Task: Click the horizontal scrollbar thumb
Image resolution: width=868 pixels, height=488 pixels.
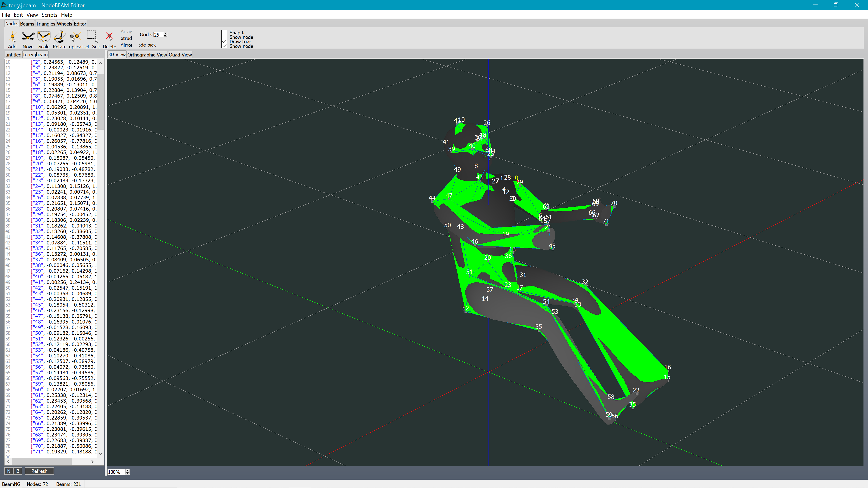Action: click(x=42, y=461)
